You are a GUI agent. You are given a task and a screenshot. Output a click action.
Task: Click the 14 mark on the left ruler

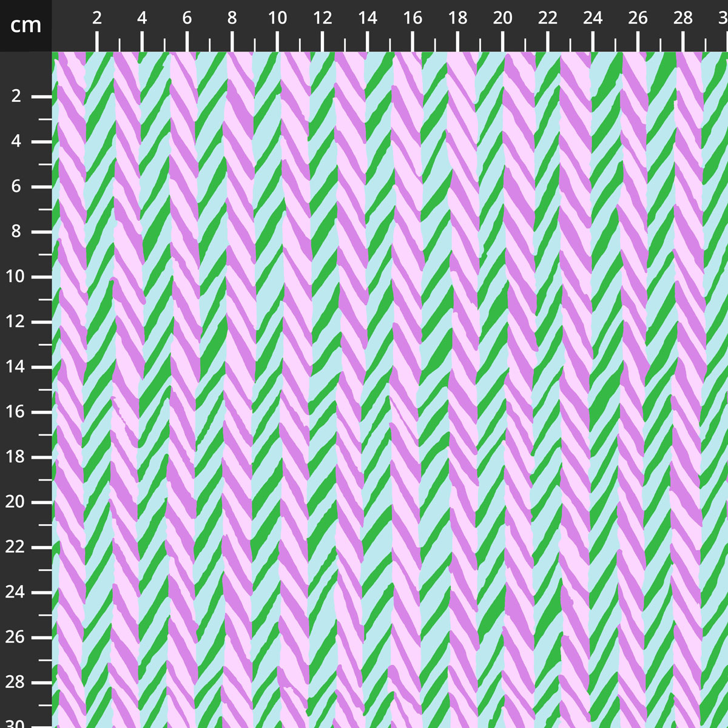(16, 367)
